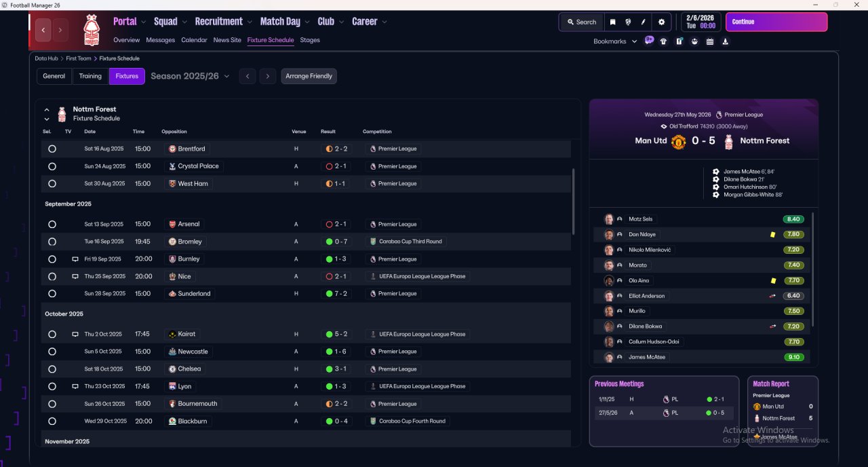
Task: Open the Recruitment dropdown menu
Action: tap(224, 22)
